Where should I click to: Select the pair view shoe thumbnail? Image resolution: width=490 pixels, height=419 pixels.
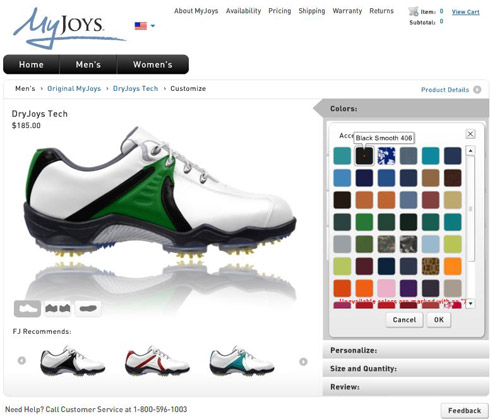[x=58, y=308]
